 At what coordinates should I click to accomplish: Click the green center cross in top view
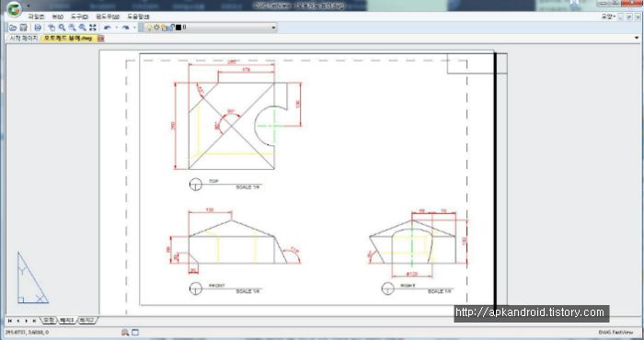pyautogui.click(x=273, y=126)
